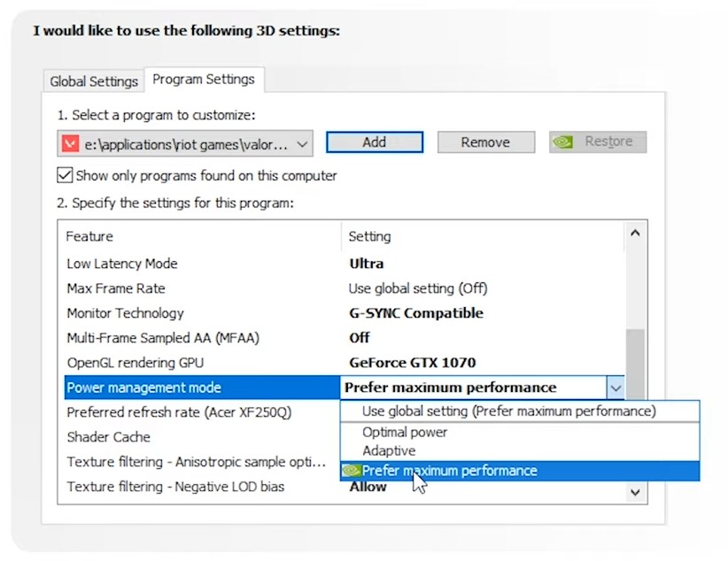The width and height of the screenshot is (728, 561).
Task: Pick Prefer maximum performance in dropdown list
Action: pyautogui.click(x=449, y=471)
